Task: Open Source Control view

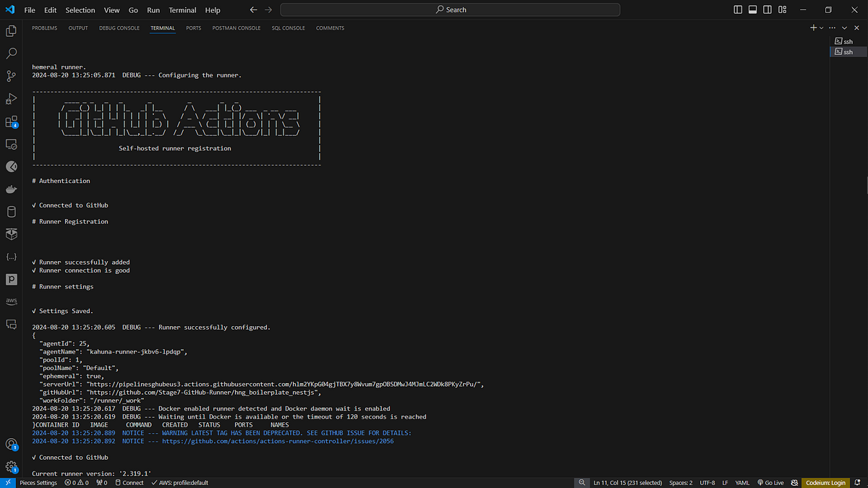Action: pos(11,76)
